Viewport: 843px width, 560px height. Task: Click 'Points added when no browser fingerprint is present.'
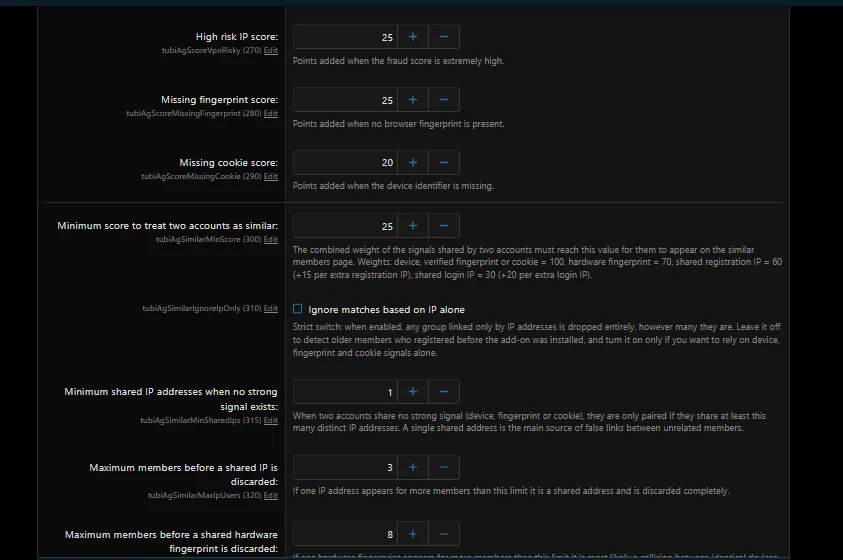coord(398,124)
